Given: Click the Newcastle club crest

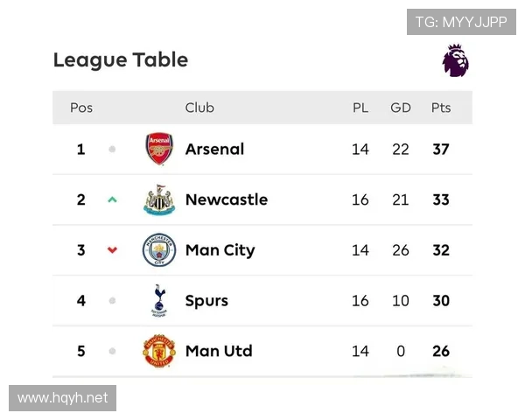Looking at the screenshot, I should tap(159, 200).
